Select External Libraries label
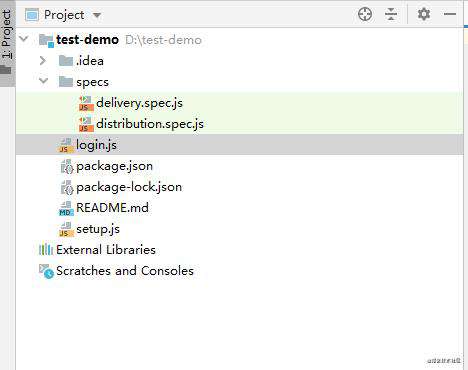The image size is (468, 370). click(x=106, y=250)
